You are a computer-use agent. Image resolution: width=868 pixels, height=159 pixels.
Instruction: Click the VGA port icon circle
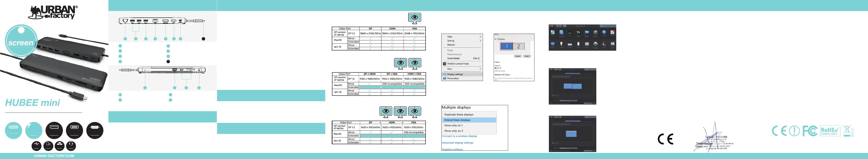[95, 131]
